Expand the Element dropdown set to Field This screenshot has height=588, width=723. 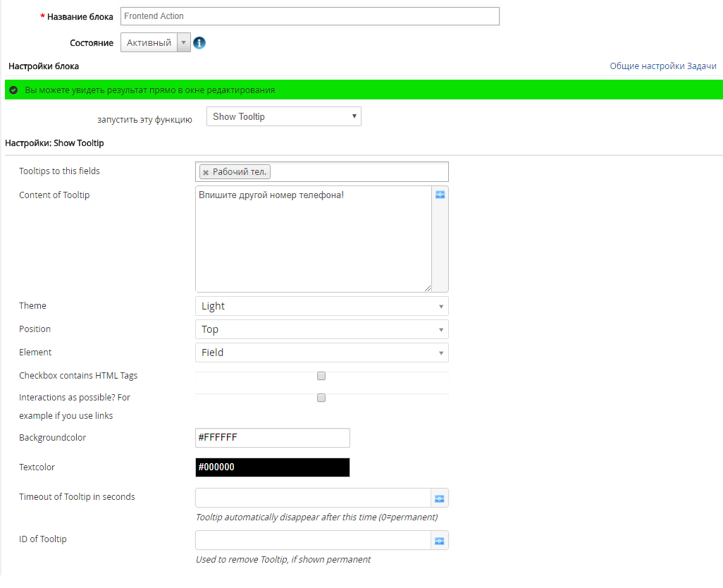pyautogui.click(x=321, y=353)
